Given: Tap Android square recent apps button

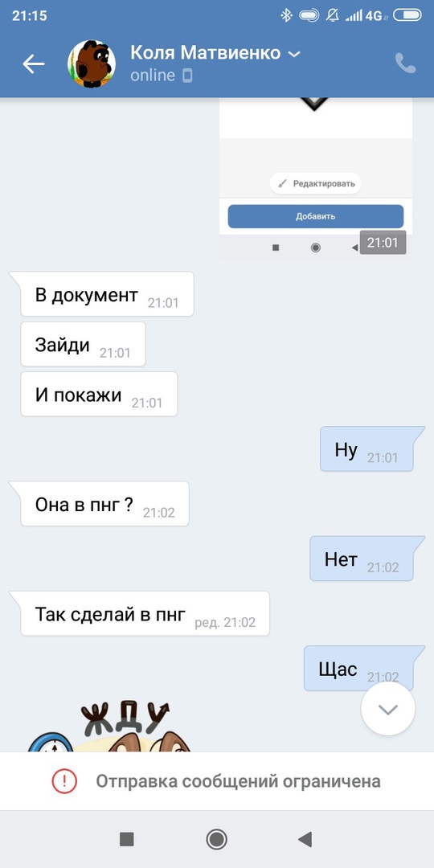Looking at the screenshot, I should pyautogui.click(x=127, y=839).
